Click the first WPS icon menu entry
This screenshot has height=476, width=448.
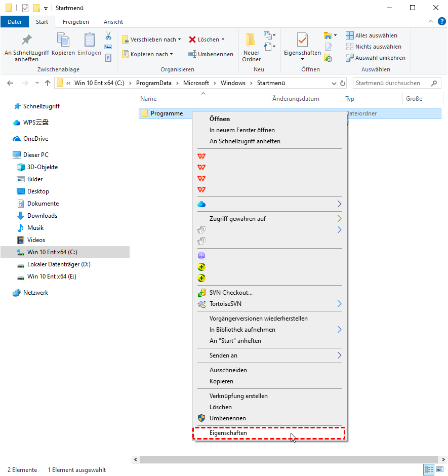[269, 156]
